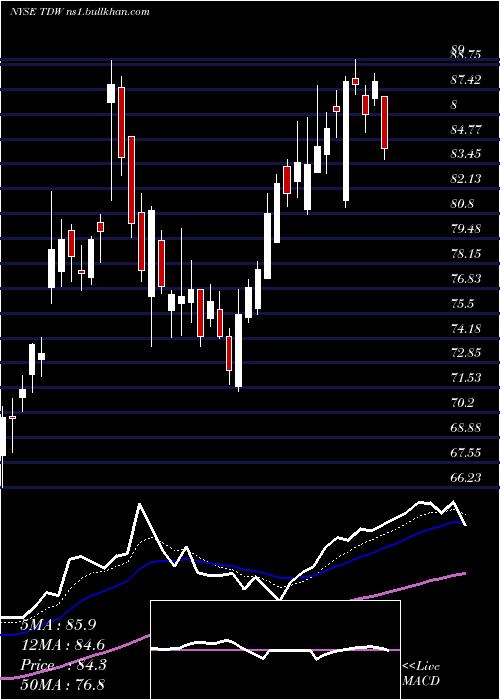Click the 84.77 price axis label
The height and width of the screenshot is (700, 500).
466,130
